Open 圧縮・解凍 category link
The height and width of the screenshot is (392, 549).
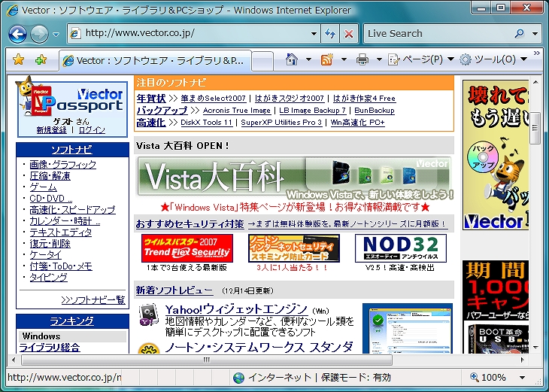coord(50,175)
